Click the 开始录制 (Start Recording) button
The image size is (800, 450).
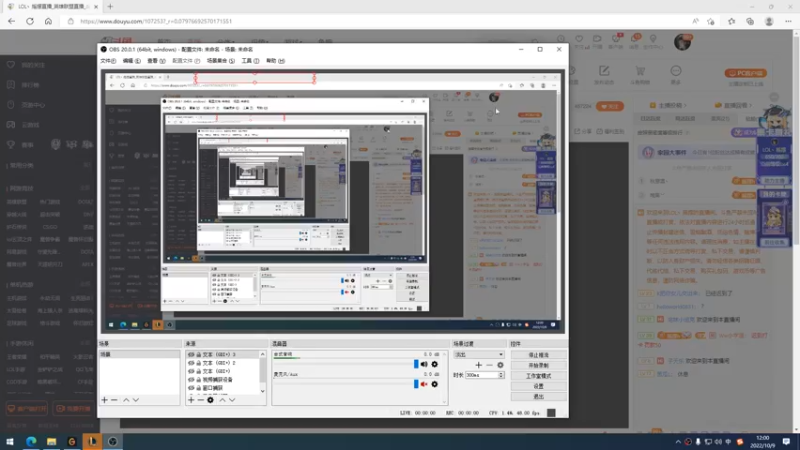(538, 365)
